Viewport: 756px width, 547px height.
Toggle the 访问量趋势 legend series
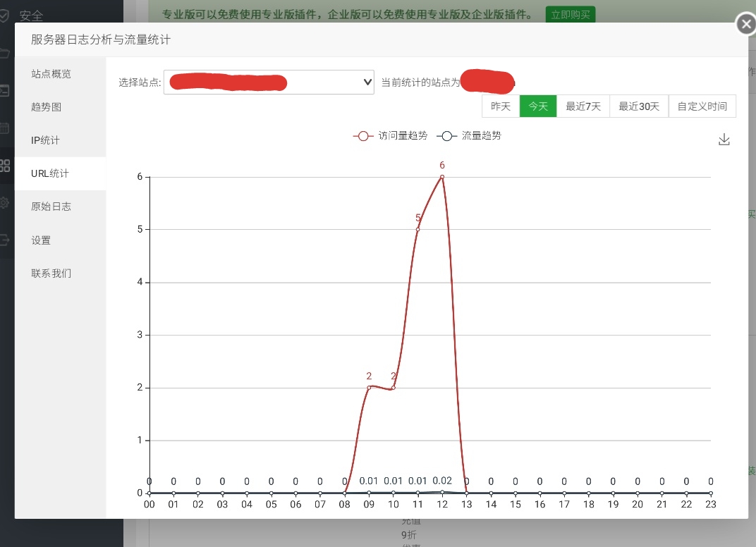(x=390, y=136)
